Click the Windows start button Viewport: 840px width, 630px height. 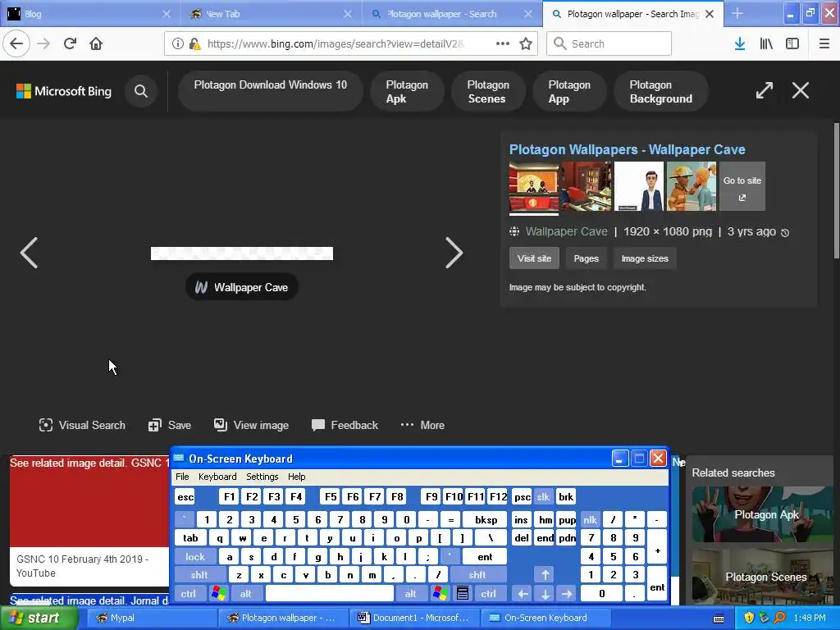pyautogui.click(x=39, y=618)
